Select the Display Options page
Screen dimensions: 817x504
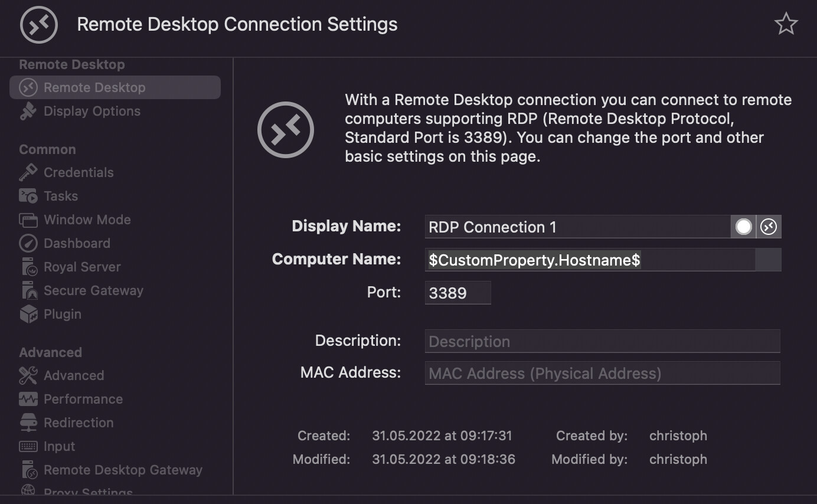[x=91, y=111]
